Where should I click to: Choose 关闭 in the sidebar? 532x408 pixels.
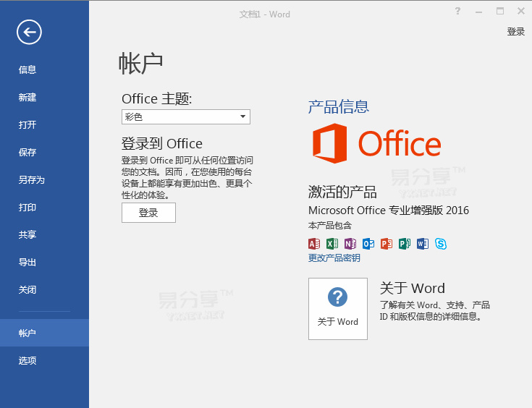click(x=28, y=289)
